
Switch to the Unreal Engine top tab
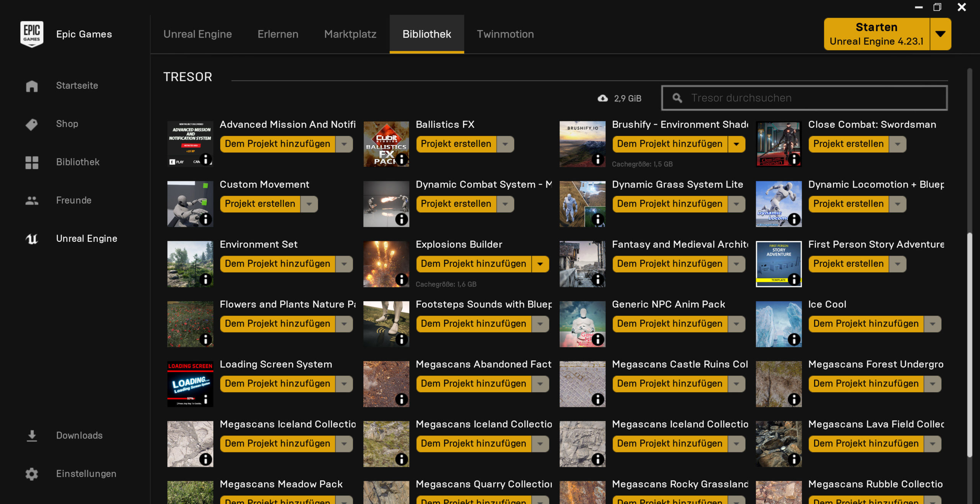[198, 34]
